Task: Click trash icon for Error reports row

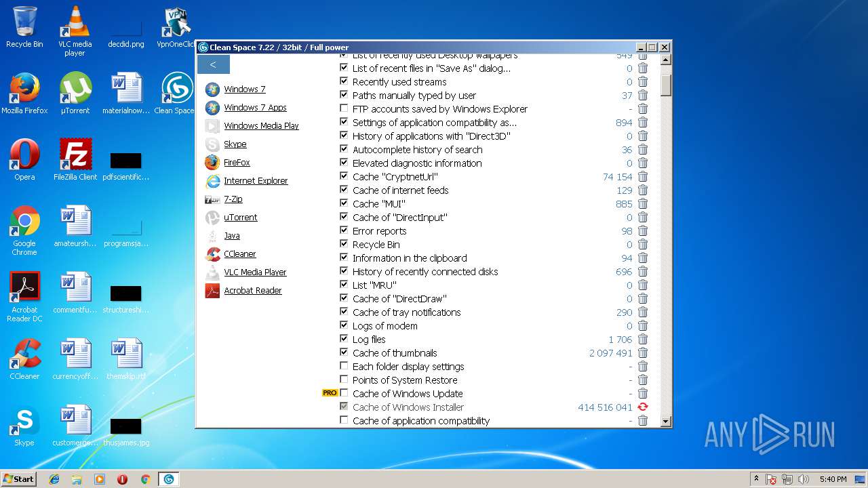Action: point(643,231)
